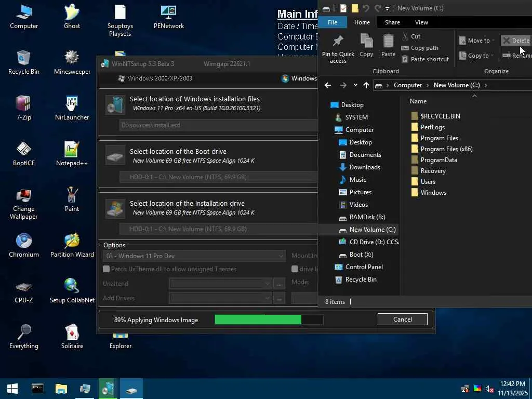Click the D:\sources\install.esd path field
This screenshot has width=532, height=399.
click(219, 125)
